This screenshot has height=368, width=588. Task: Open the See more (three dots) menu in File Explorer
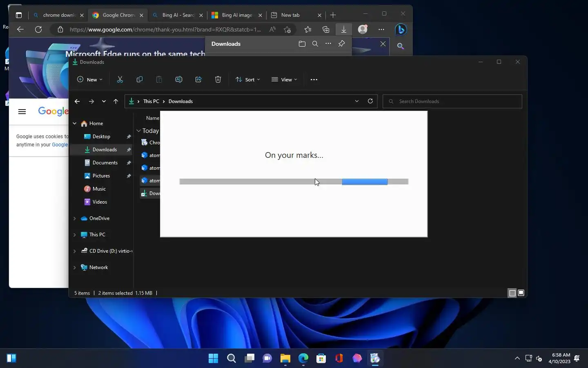pyautogui.click(x=314, y=80)
